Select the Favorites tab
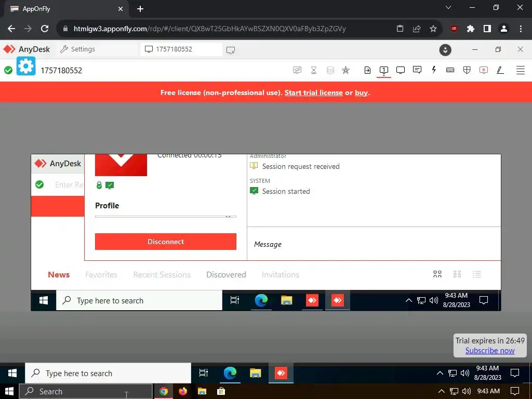 pos(101,274)
